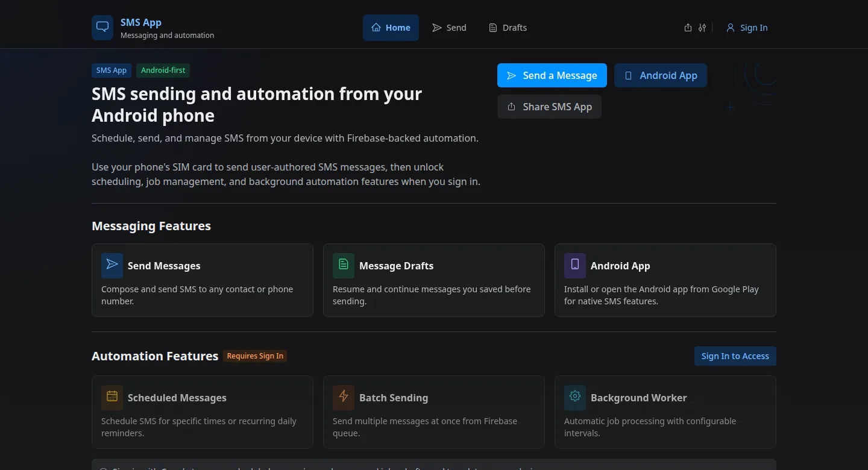Image resolution: width=868 pixels, height=470 pixels.
Task: Select the Background Worker card title
Action: (x=638, y=398)
